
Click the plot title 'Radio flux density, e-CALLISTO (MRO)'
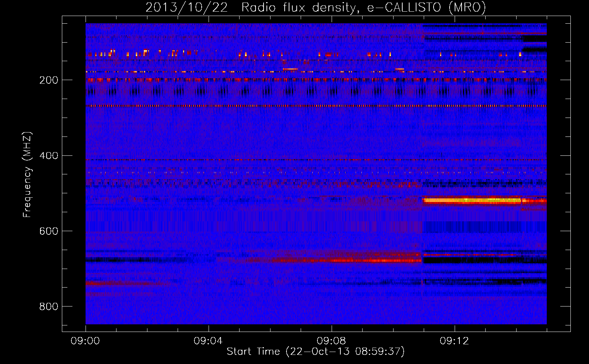[x=364, y=7]
